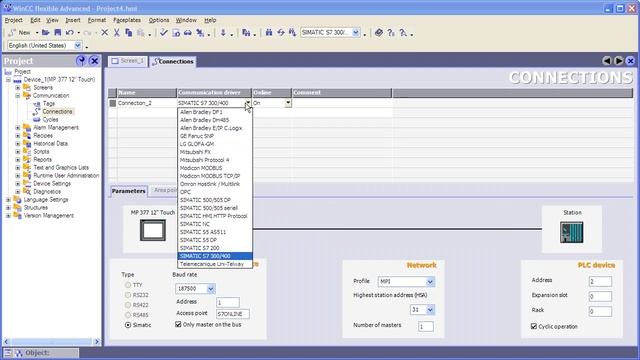Click the Open project folder icon
640x360 pixels.
coord(45,33)
